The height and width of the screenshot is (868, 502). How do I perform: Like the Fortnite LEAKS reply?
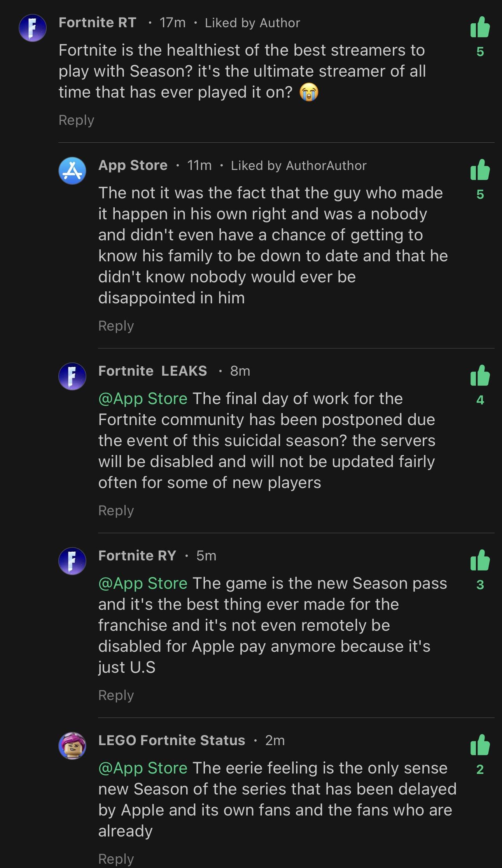[x=480, y=376]
